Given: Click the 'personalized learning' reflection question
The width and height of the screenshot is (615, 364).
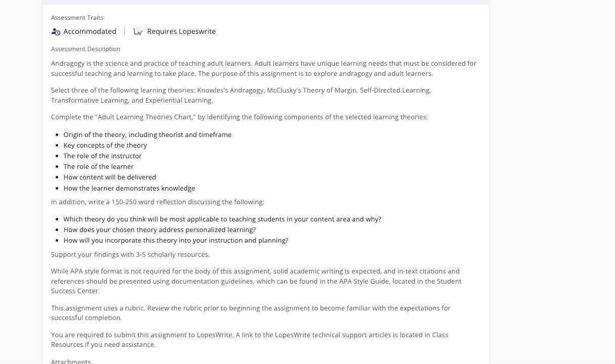Looking at the screenshot, I should pos(159,230).
